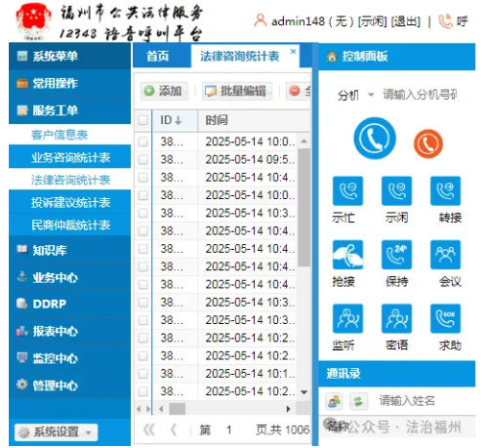This screenshot has height=448, width=487.
Task: Open the 分机 type dropdown
Action: 355,96
